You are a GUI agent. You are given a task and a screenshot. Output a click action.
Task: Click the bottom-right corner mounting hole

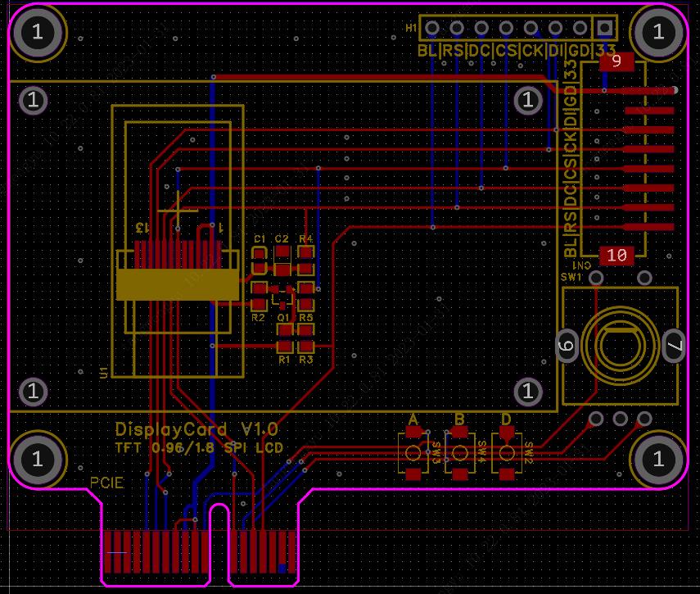click(658, 459)
